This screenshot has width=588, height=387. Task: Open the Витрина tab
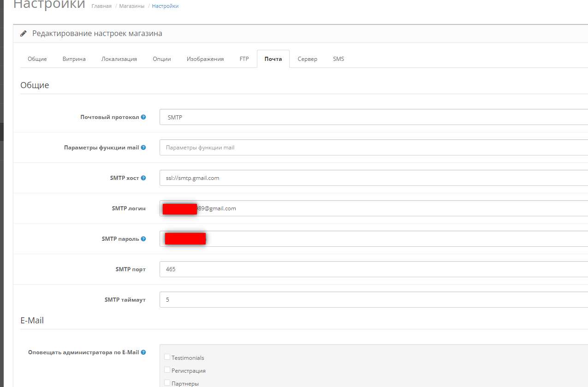tap(74, 59)
